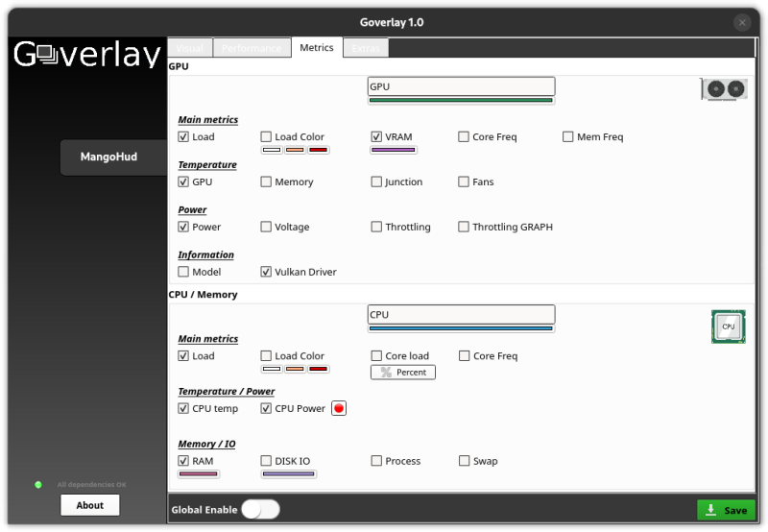Image resolution: width=768 pixels, height=532 pixels.
Task: Click the CPU chip icon
Action: click(x=729, y=326)
